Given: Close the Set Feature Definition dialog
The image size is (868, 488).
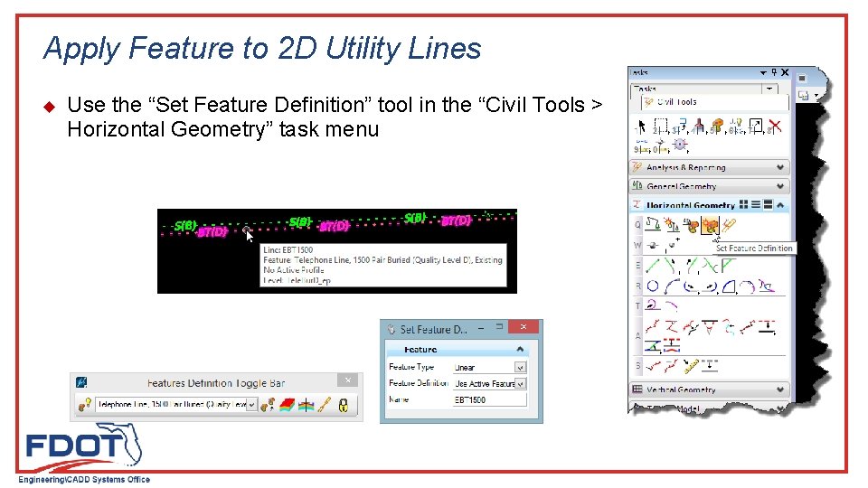Looking at the screenshot, I should [x=524, y=327].
